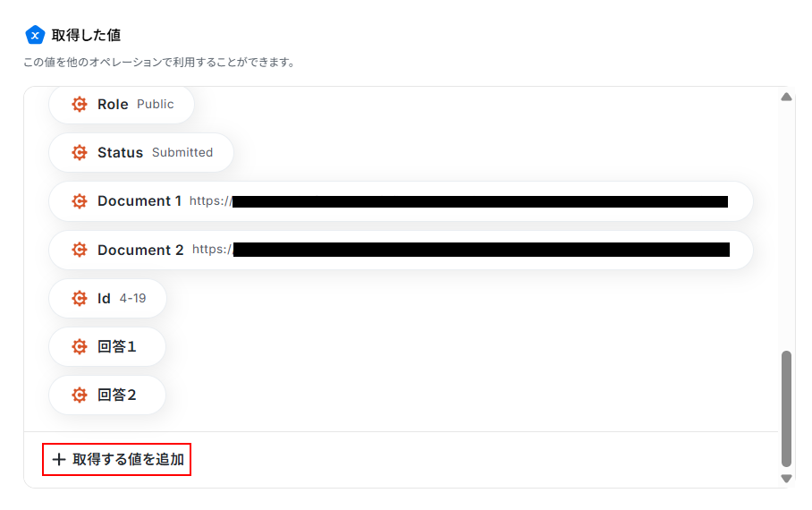The image size is (812, 510).
Task: Select the 回答1 value chip
Action: [107, 346]
